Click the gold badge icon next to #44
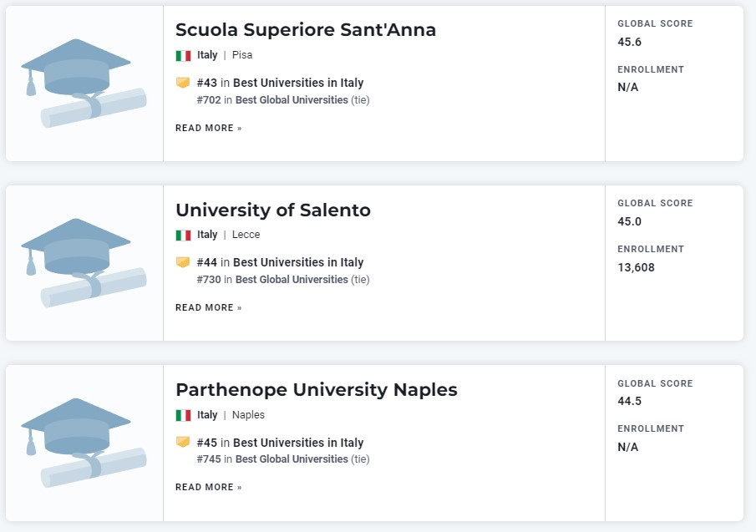The width and height of the screenshot is (756, 532). pos(183,262)
